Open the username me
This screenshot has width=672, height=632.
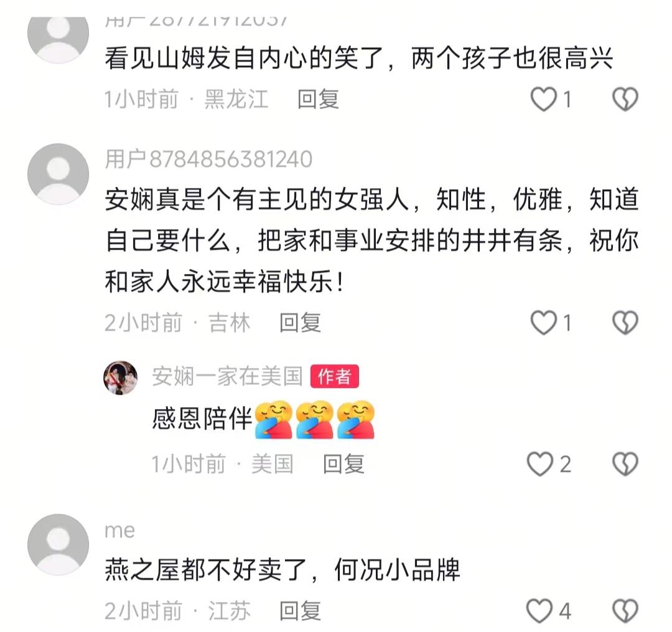[120, 531]
